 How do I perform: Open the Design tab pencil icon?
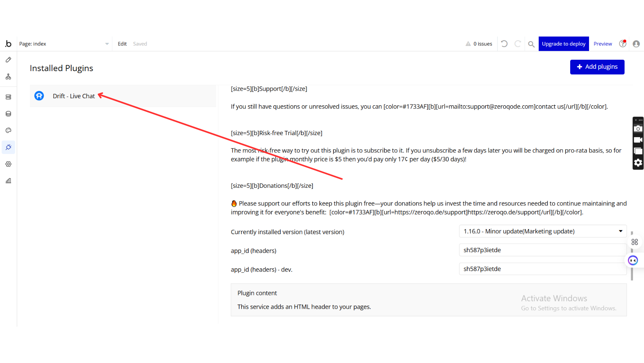[8, 60]
